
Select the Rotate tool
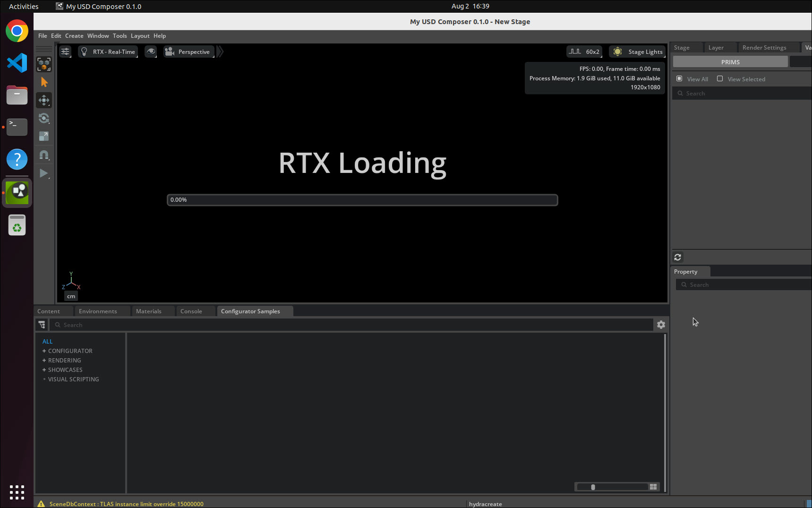coord(44,118)
